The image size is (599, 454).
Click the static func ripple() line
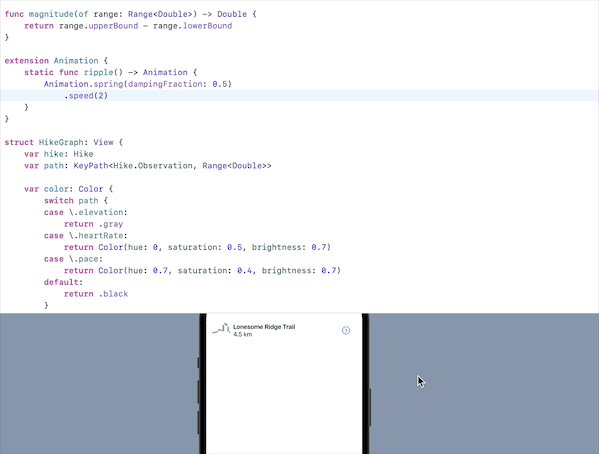[x=111, y=72]
